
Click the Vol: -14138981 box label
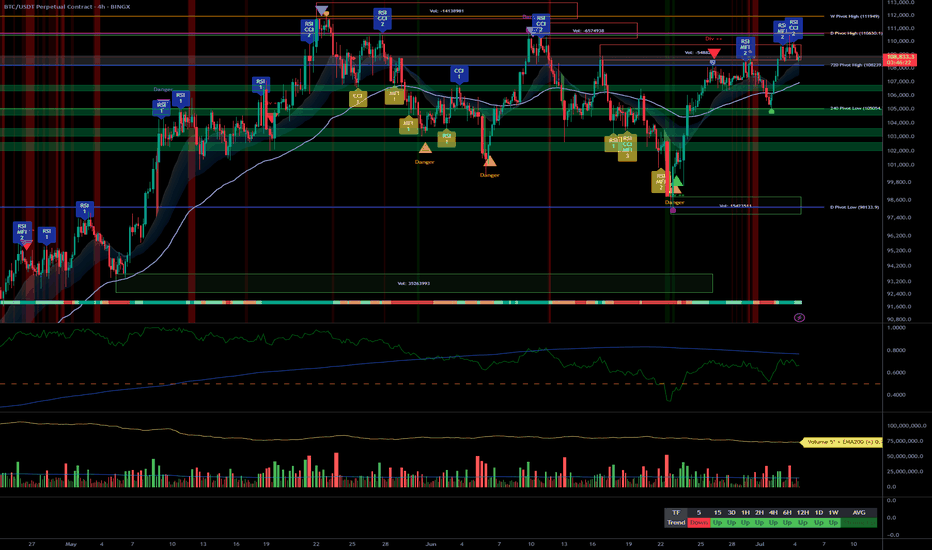[x=446, y=11]
